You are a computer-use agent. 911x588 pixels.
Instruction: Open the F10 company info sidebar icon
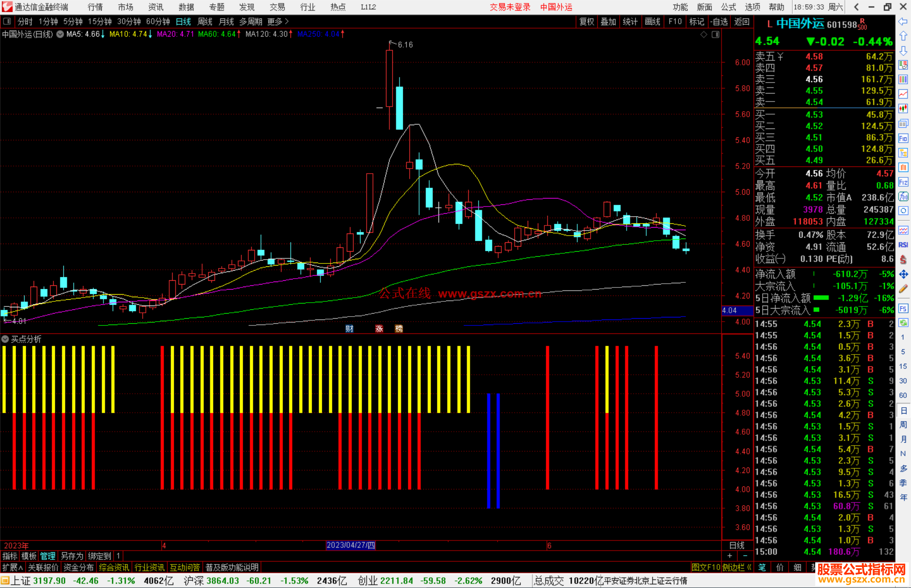tap(903, 138)
